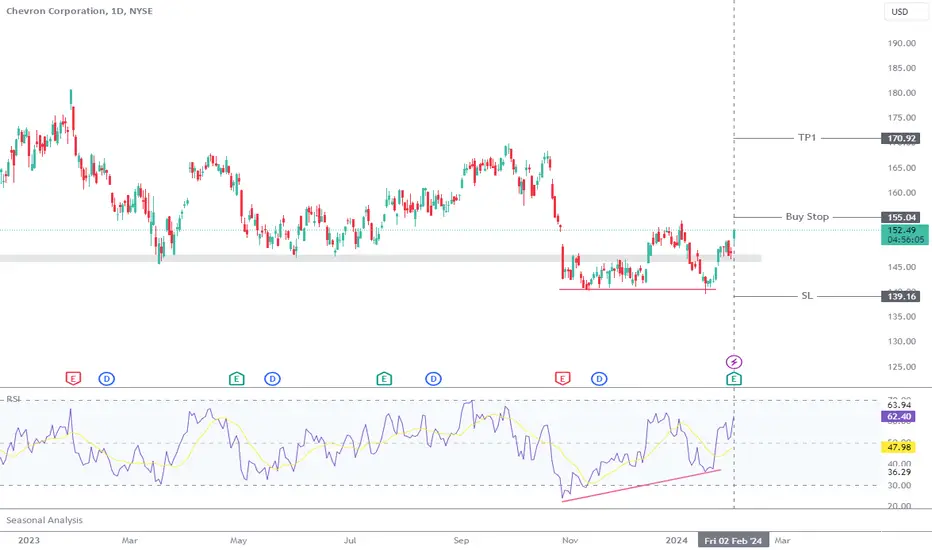The image size is (932, 550).
Task: Click the 170.92 take-profit price tag
Action: point(900,139)
